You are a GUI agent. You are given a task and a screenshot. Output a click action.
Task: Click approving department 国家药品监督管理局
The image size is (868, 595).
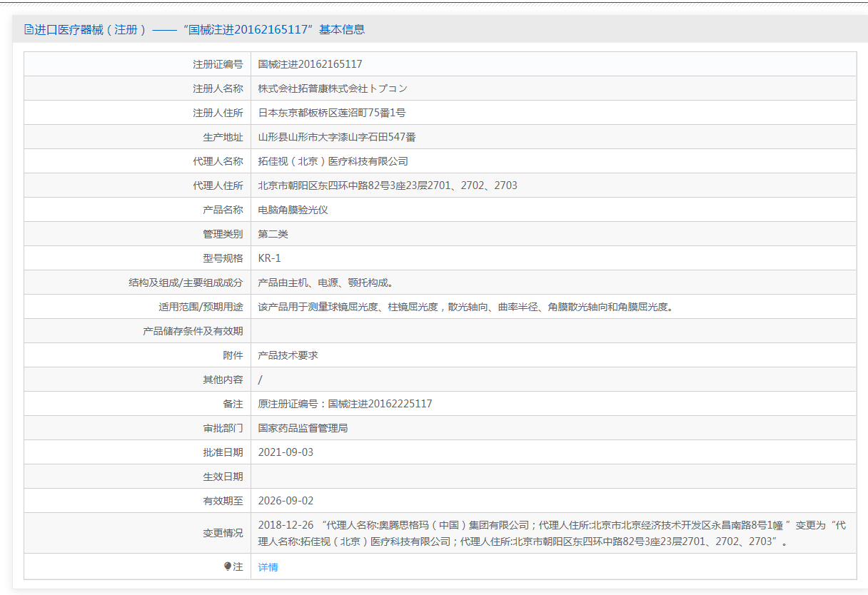pos(303,428)
